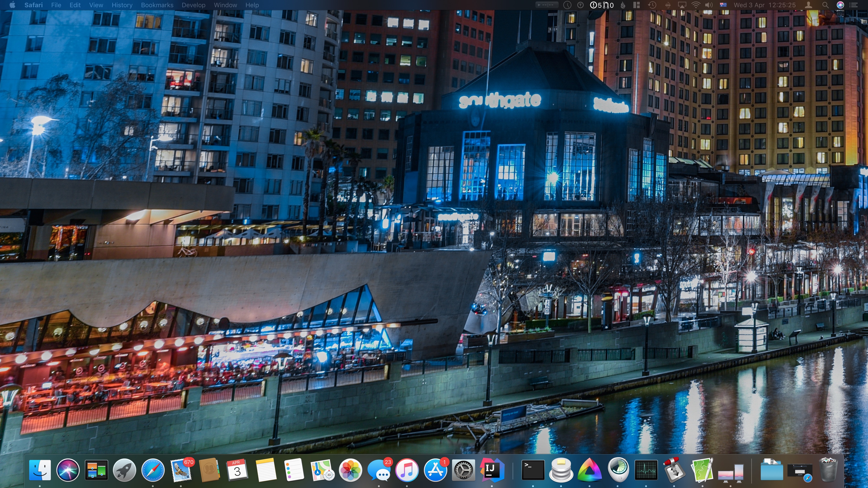868x488 pixels.
Task: Open IntelliJ IDEA from the Dock
Action: click(492, 470)
